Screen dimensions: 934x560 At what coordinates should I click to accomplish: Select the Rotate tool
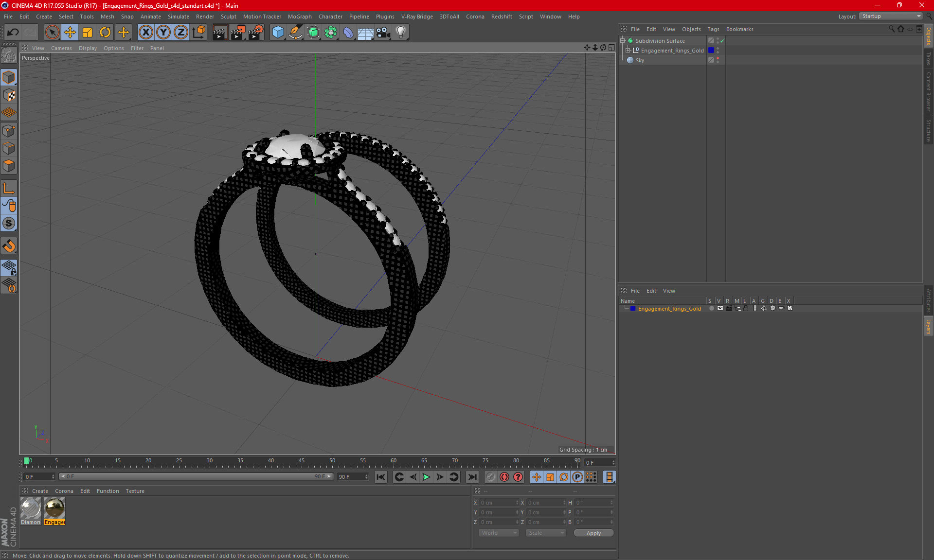(x=105, y=33)
